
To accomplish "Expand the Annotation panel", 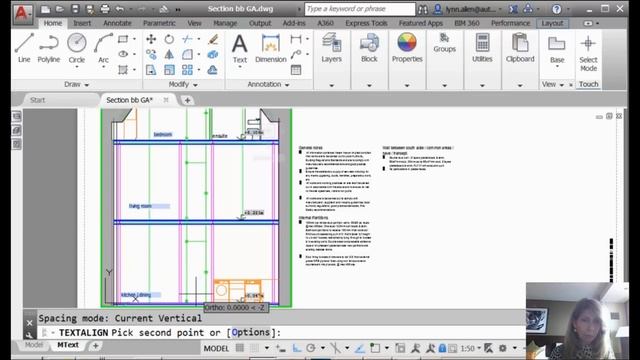I will [269, 84].
